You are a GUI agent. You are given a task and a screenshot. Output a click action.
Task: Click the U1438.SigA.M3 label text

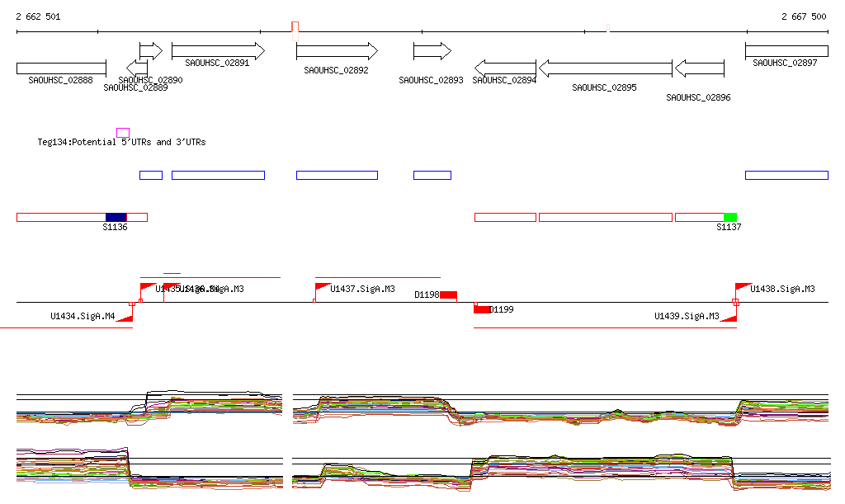(x=782, y=289)
